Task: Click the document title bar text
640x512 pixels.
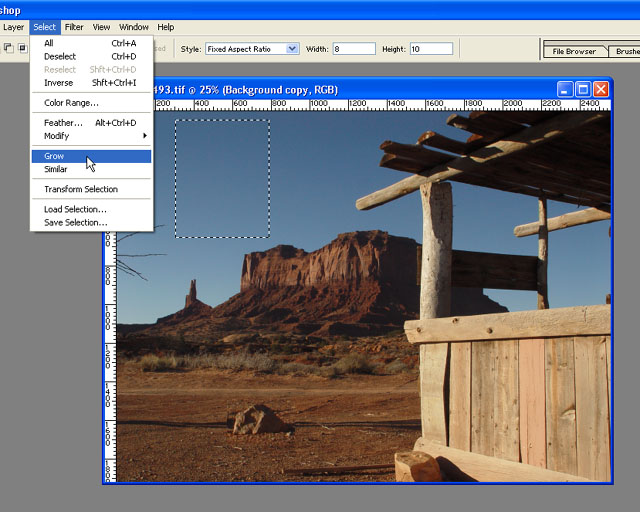Action: pyautogui.click(x=245, y=90)
